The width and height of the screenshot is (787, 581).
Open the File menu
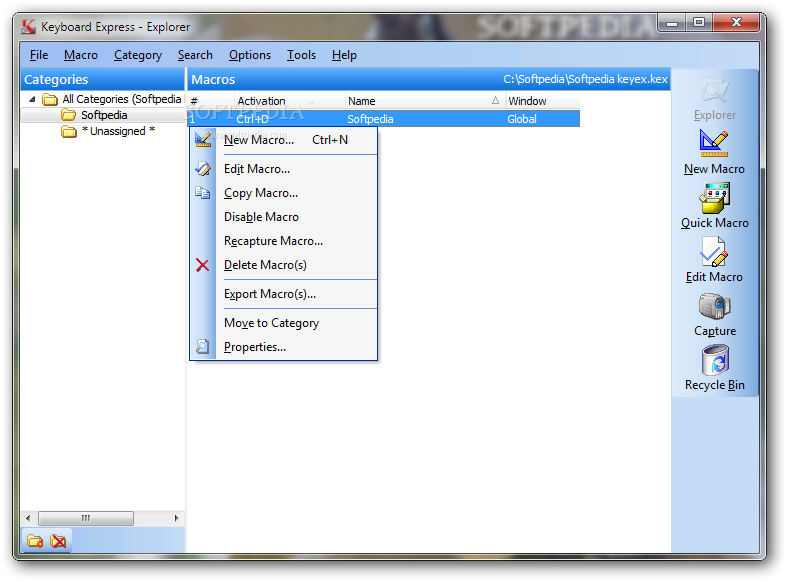[x=39, y=55]
